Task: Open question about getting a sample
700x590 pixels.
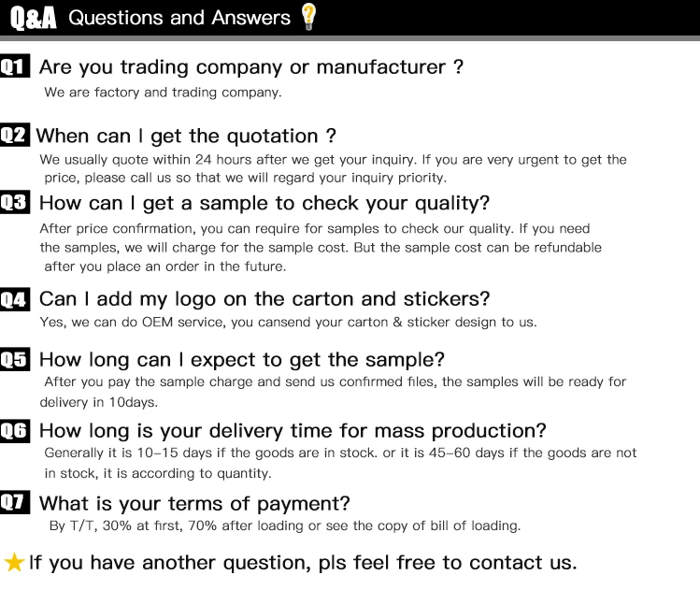Action: tap(264, 203)
